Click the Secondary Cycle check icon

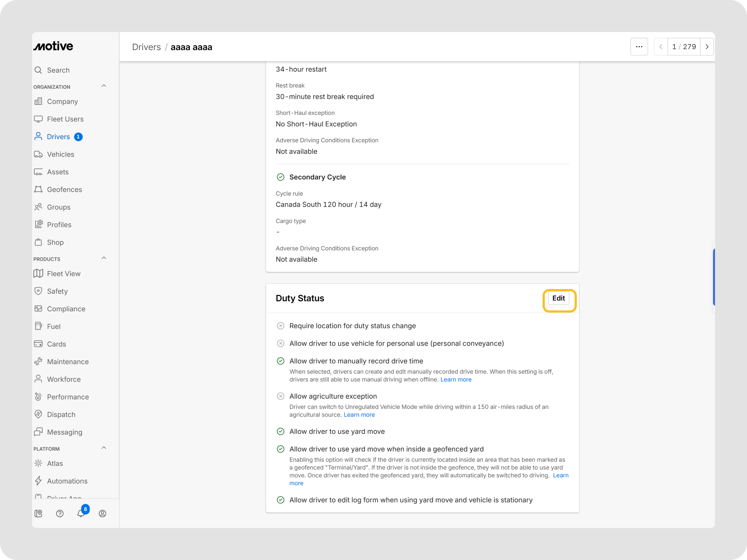[281, 177]
